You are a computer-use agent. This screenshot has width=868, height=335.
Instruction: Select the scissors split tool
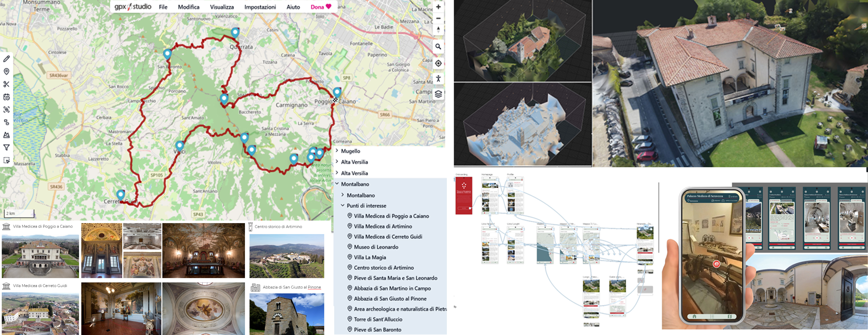tap(6, 84)
